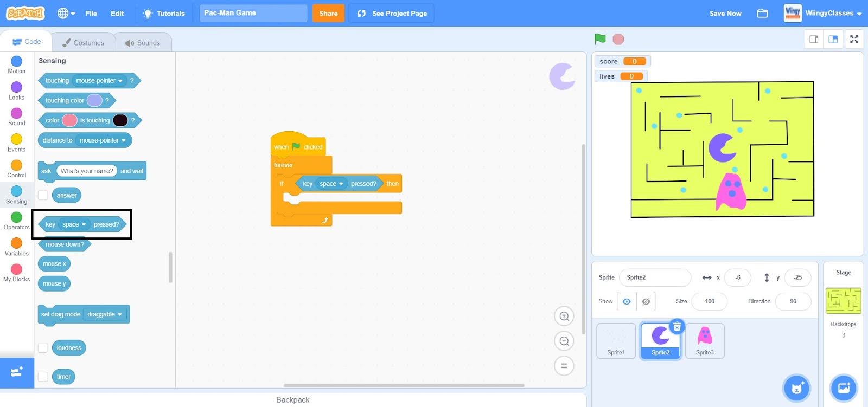Screen dimensions: 868x407
Task: Click Choose a Sprite cat button
Action: pos(796,388)
